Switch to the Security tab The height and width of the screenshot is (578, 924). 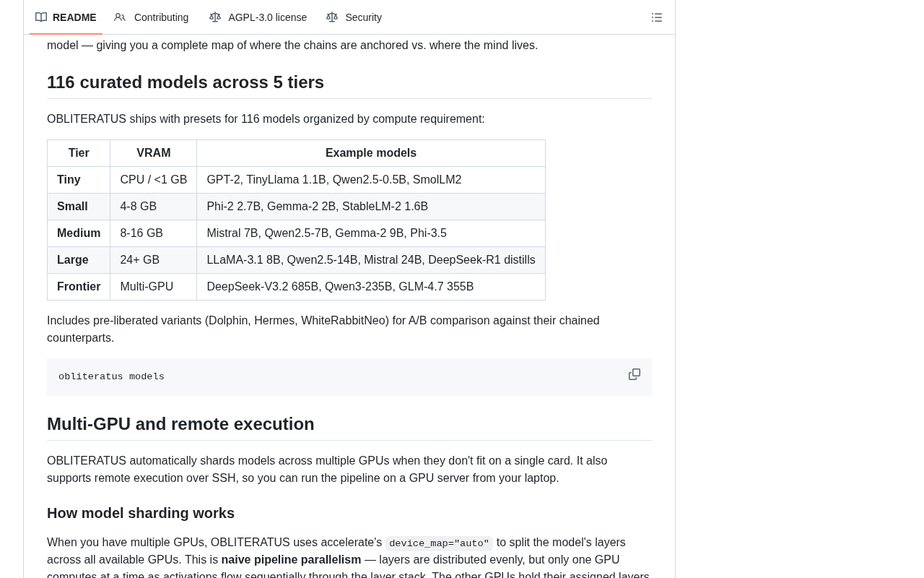tap(354, 17)
